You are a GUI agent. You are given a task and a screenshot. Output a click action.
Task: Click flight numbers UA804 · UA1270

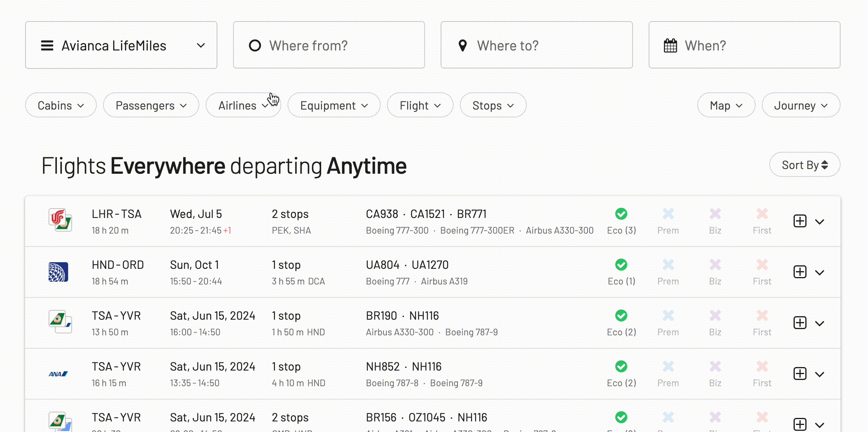coord(407,265)
